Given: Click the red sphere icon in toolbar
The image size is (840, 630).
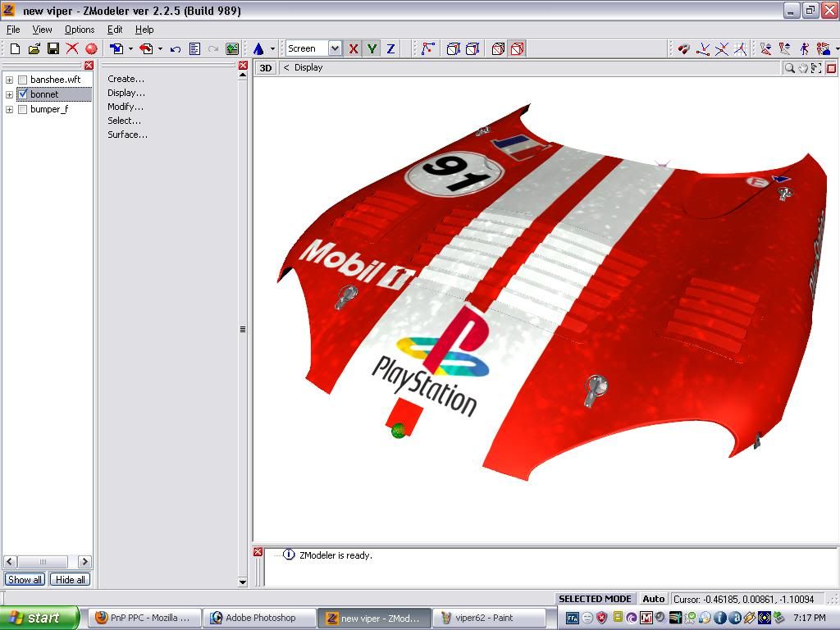Looking at the screenshot, I should pyautogui.click(x=91, y=49).
